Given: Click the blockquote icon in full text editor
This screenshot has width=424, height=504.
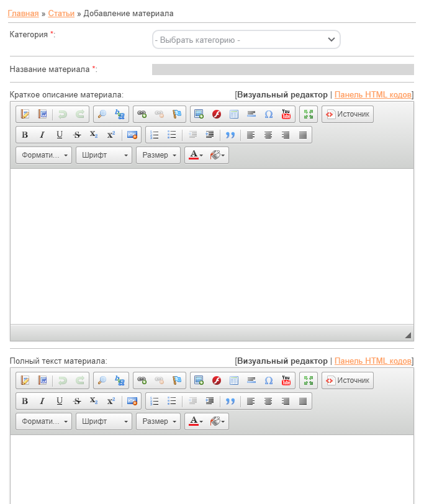Looking at the screenshot, I should (230, 401).
